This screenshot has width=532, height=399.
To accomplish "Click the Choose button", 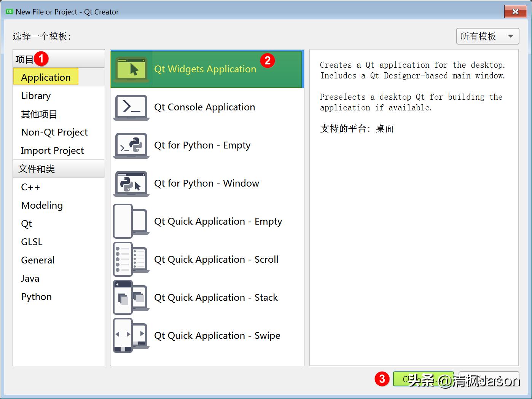I will [x=424, y=379].
